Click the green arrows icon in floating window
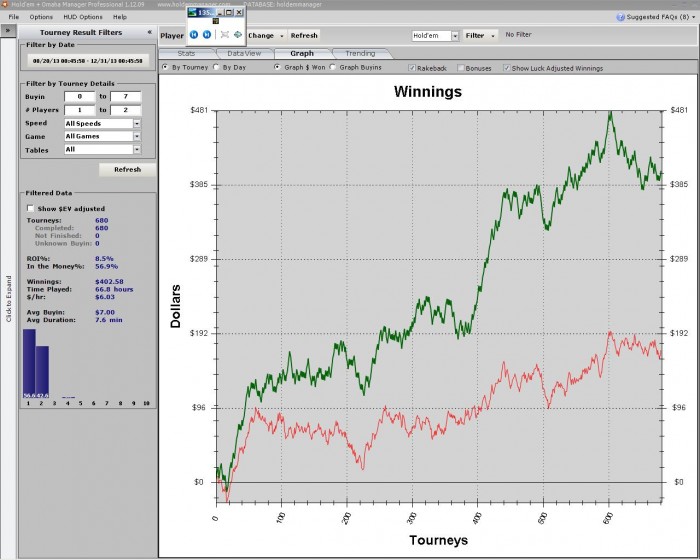700x560 pixels. point(238,34)
